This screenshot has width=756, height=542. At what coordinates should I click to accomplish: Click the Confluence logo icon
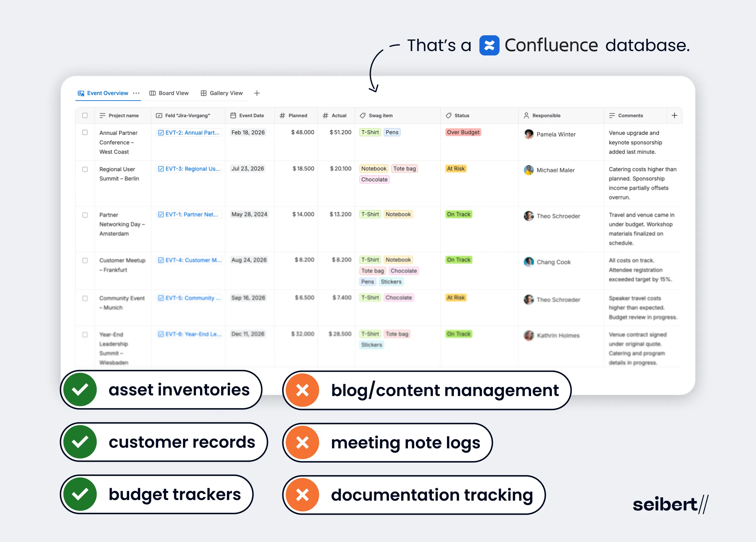click(x=489, y=45)
